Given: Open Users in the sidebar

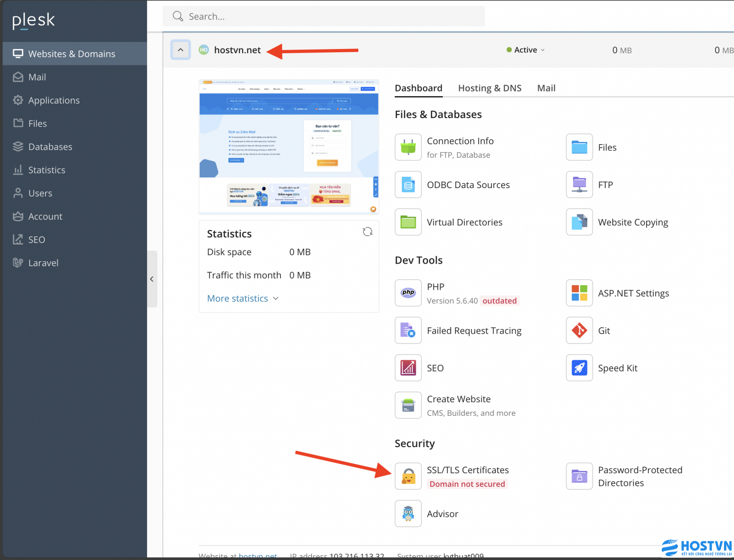Looking at the screenshot, I should coord(75,193).
